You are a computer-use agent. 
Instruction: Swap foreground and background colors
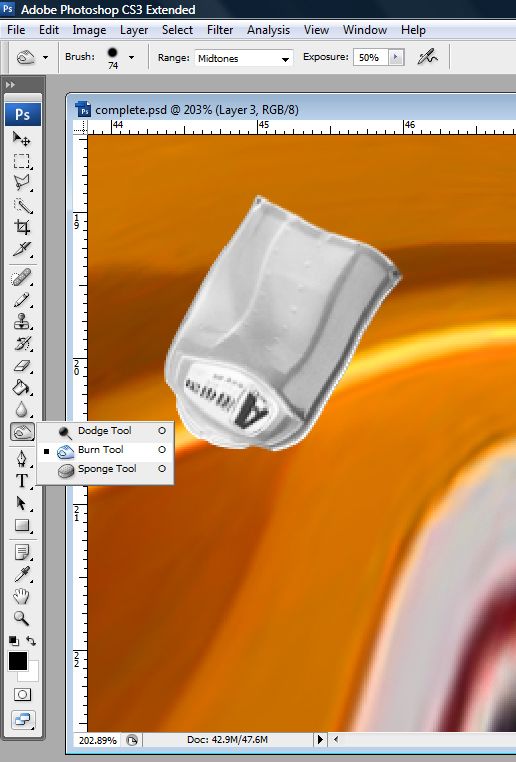[31, 641]
